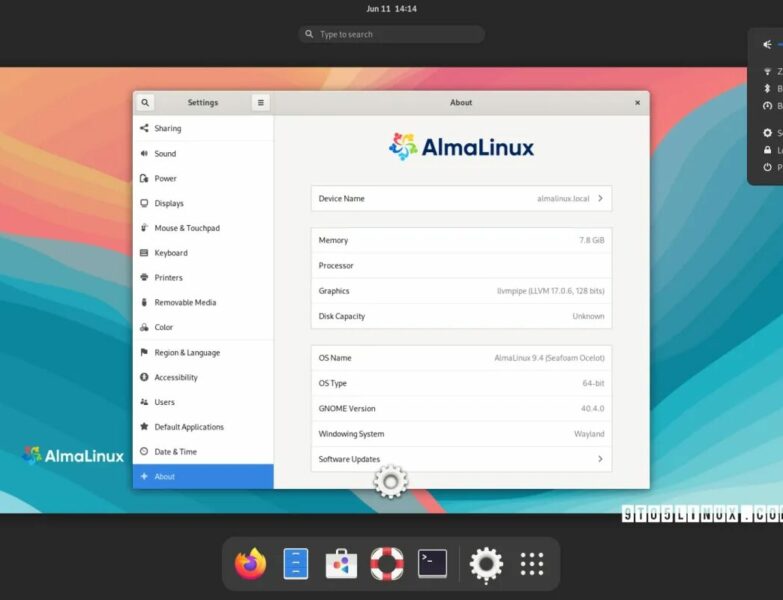783x600 pixels.
Task: Click the lock icon in system menu
Action: [x=768, y=150]
